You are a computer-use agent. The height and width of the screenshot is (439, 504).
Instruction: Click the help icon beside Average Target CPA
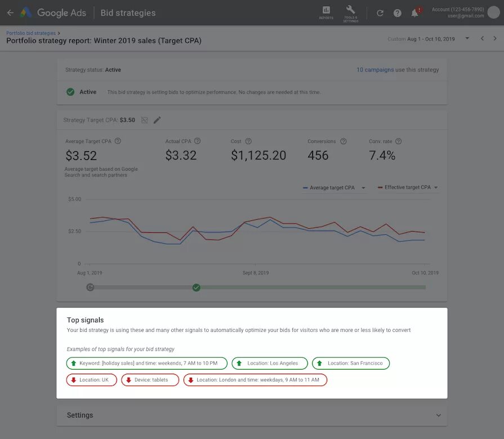pos(117,141)
